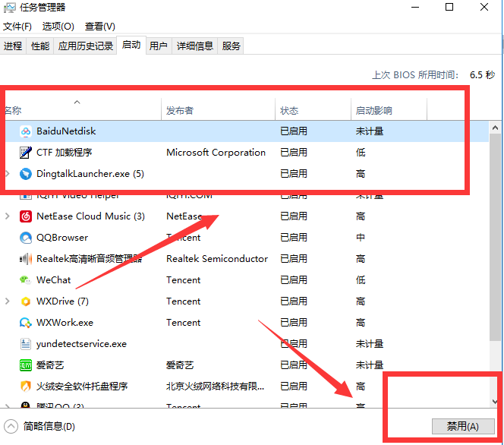Image resolution: width=504 pixels, height=445 pixels.
Task: Click the DingtalkLauncher.exe blue icon
Action: (x=24, y=174)
